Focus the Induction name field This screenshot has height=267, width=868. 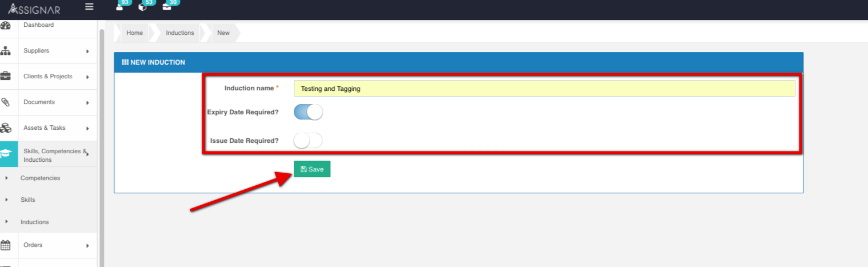(545, 89)
